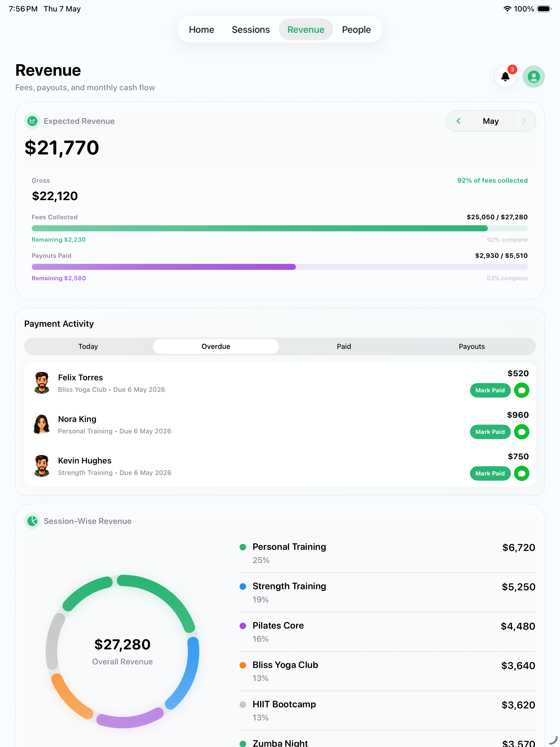This screenshot has height=747, width=560.
Task: Go to next month with right chevron
Action: click(x=524, y=121)
